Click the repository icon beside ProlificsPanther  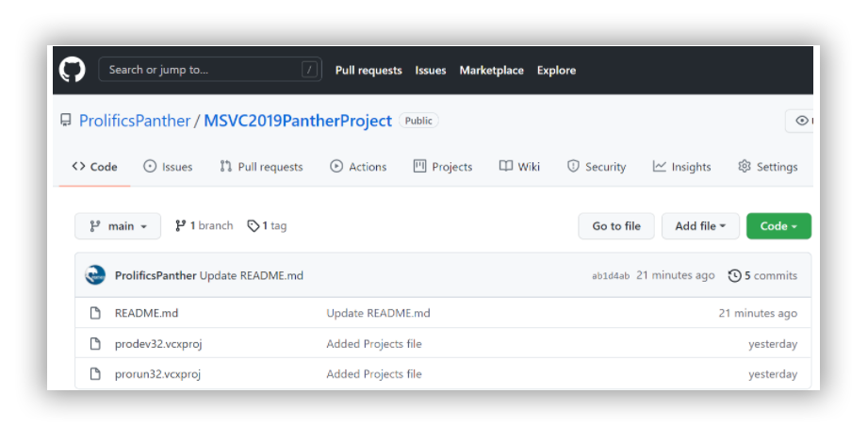66,120
